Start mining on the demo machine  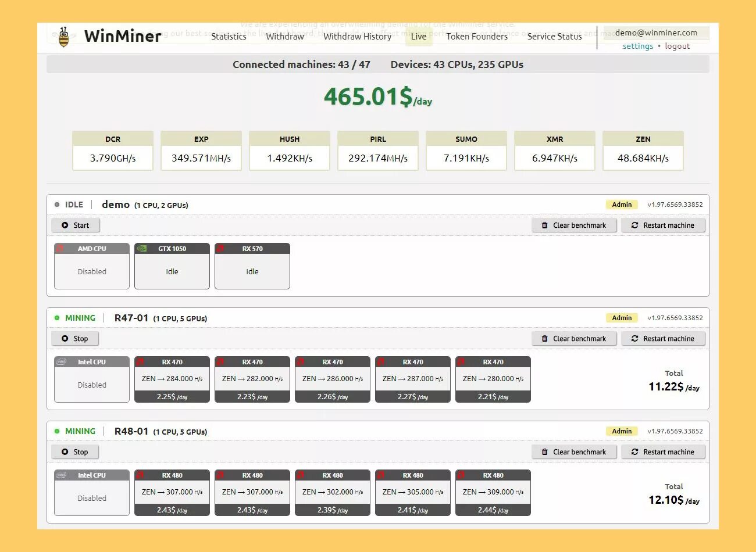click(x=76, y=225)
